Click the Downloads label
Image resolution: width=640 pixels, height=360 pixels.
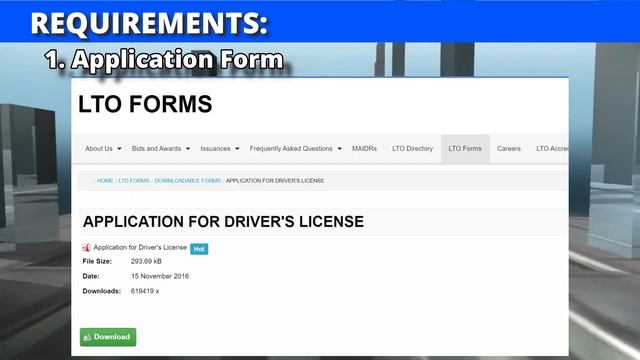tap(102, 291)
